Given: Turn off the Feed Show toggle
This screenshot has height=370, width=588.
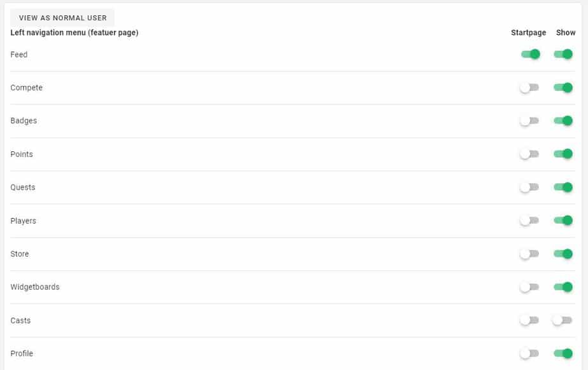Looking at the screenshot, I should (563, 54).
